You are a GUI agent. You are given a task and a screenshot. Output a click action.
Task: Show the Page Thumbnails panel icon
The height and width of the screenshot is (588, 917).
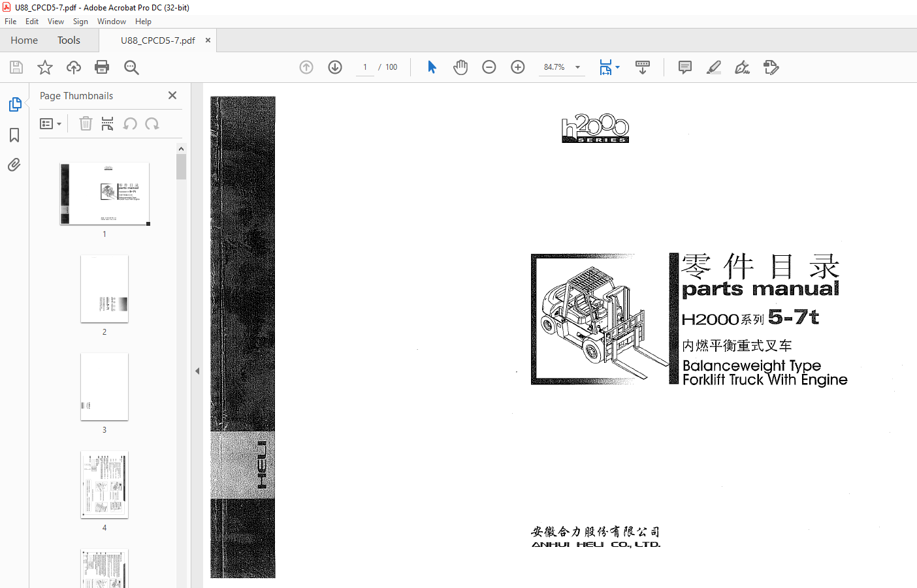(14, 104)
